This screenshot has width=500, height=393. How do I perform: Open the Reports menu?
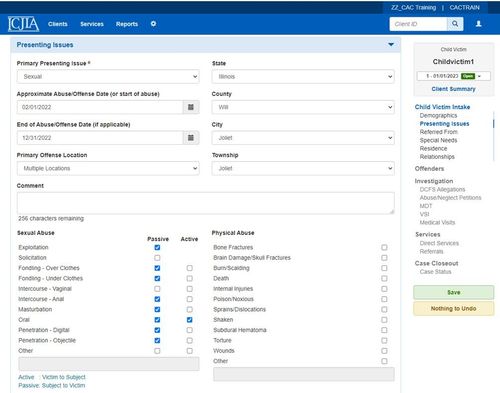click(127, 24)
